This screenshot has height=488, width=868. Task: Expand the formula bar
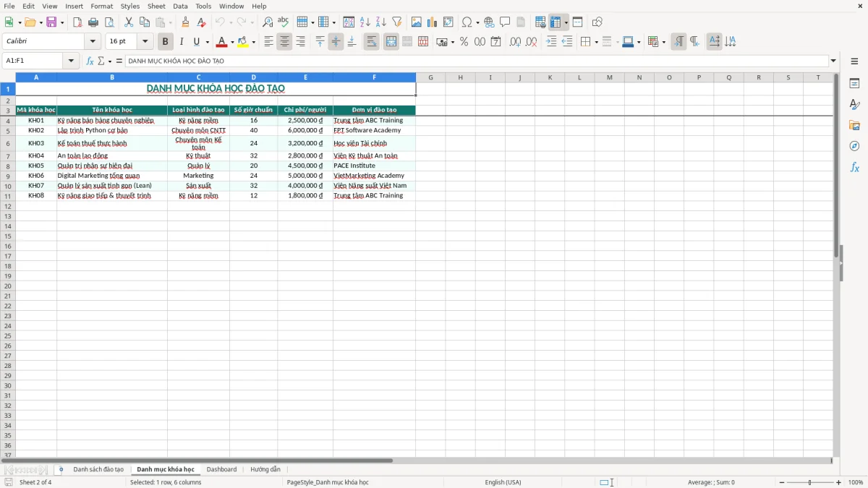click(x=833, y=61)
